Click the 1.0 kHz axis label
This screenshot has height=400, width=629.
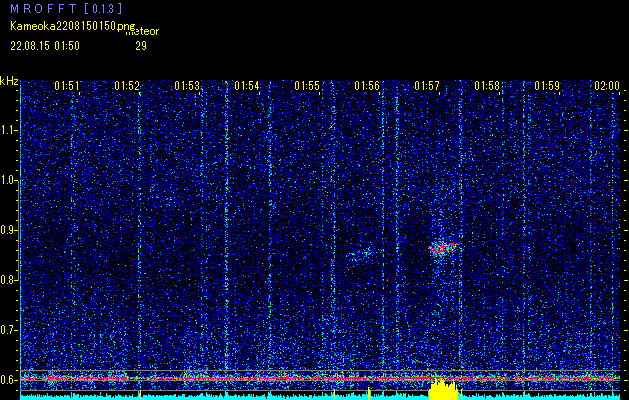[x=8, y=181]
